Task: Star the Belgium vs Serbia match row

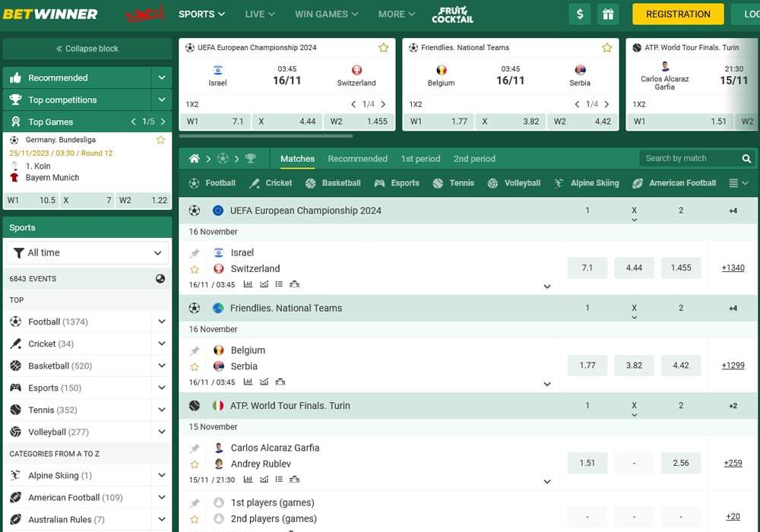Action: click(195, 367)
